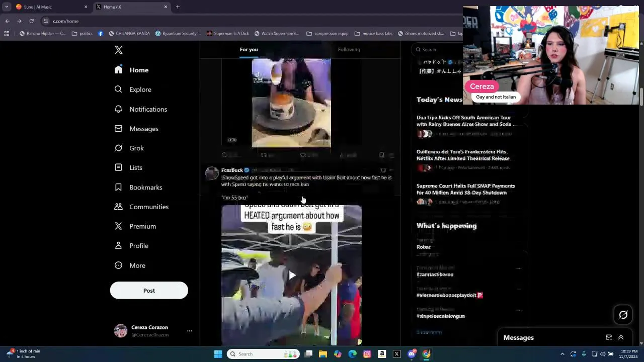
Task: Open more options for the #viernesdebonosplaydoit trend
Action: pos(519,289)
